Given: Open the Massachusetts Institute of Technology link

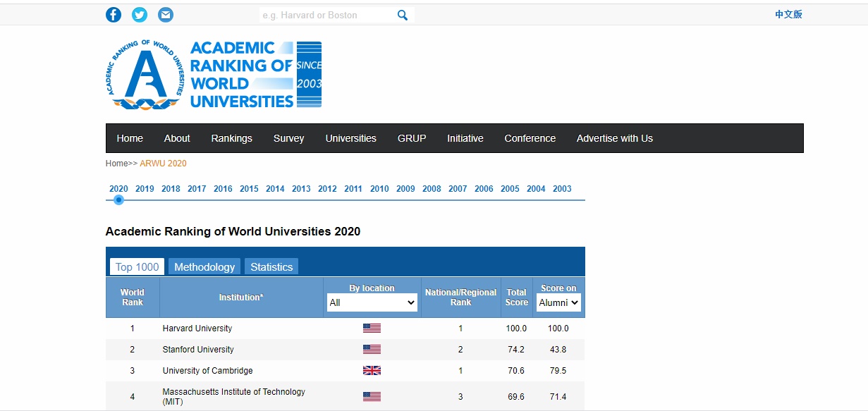Looking at the screenshot, I should click(x=234, y=397).
